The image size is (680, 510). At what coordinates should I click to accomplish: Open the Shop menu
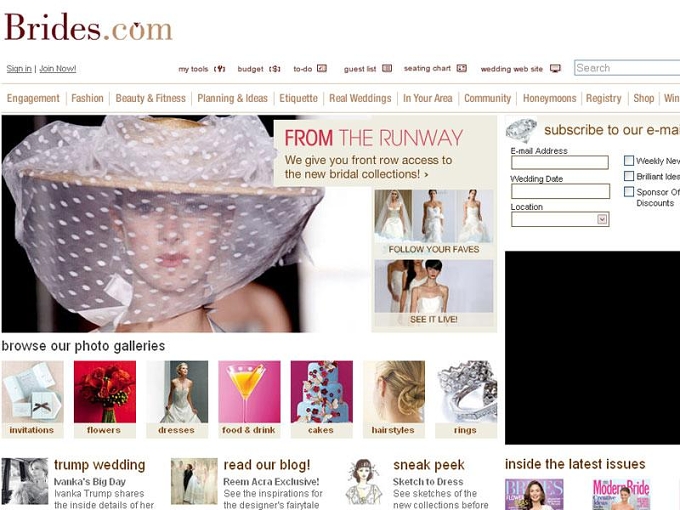[x=644, y=98]
